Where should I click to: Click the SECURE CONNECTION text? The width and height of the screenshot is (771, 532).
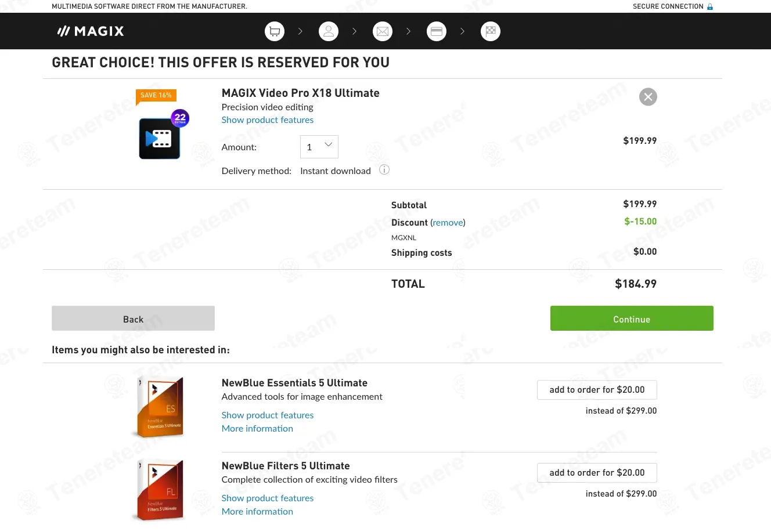tap(668, 6)
